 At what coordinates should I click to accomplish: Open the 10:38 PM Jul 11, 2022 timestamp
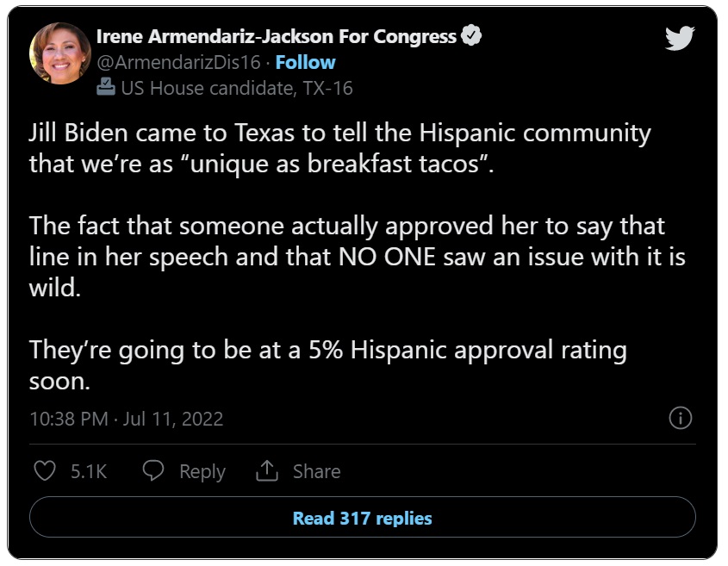point(127,419)
